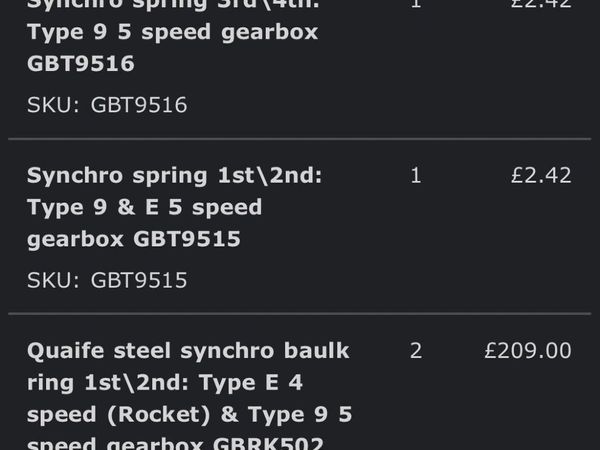Click quantity 2 of the Quaife baulk ring
The image size is (600, 450).
point(416,351)
